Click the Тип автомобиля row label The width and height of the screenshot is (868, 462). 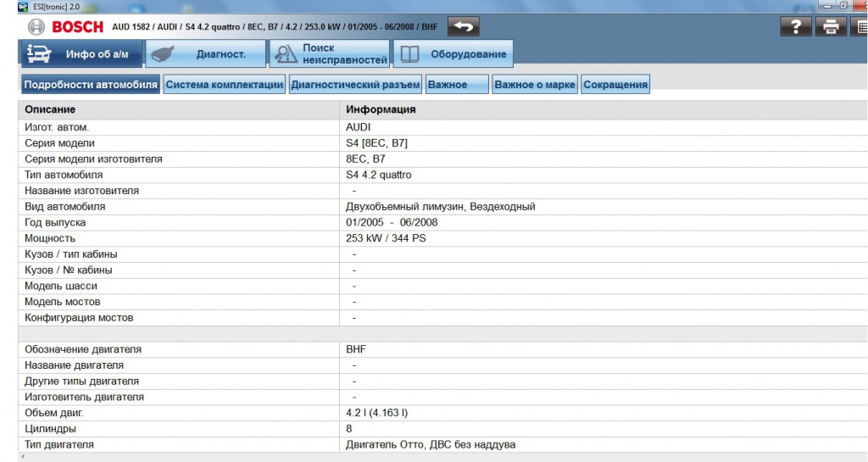pyautogui.click(x=64, y=175)
